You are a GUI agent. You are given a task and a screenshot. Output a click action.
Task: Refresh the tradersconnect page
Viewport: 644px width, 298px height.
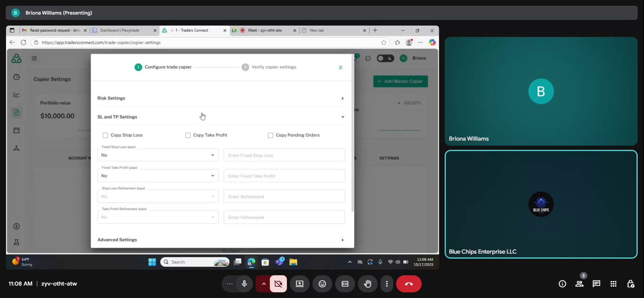click(x=23, y=42)
